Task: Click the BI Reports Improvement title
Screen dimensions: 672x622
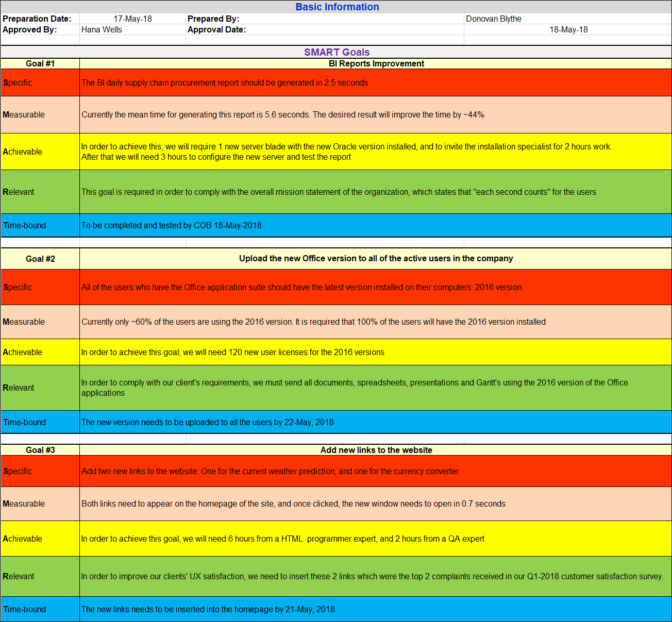Action: (x=376, y=63)
